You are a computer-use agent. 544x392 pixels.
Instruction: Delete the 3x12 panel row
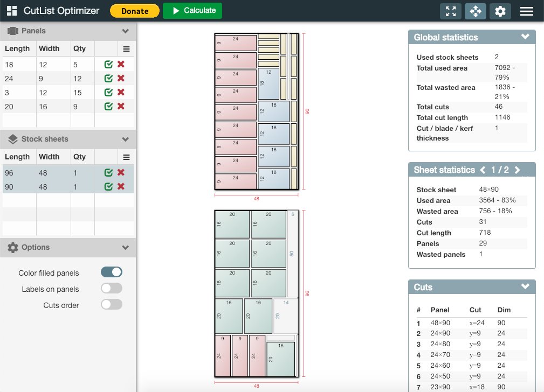pos(121,92)
